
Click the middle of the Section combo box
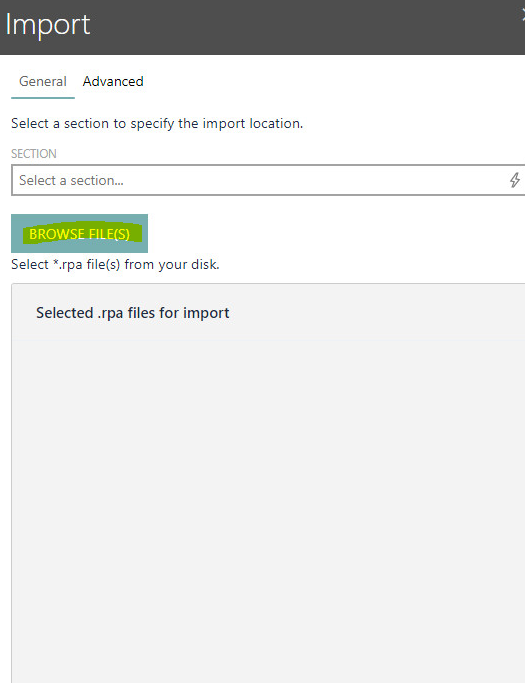268,180
